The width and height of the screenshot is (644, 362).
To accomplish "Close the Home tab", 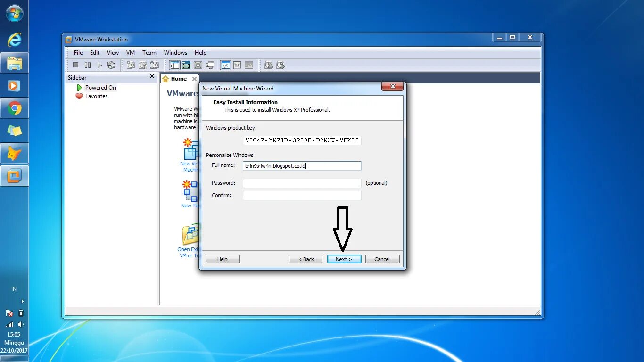I will (x=194, y=79).
